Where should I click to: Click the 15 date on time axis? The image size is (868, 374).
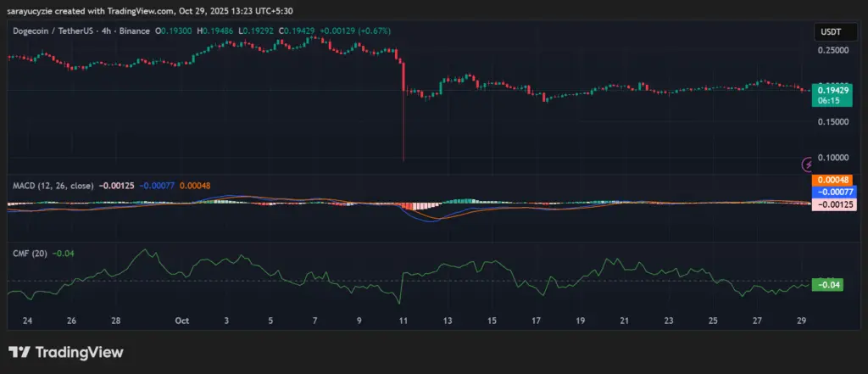[x=492, y=321]
